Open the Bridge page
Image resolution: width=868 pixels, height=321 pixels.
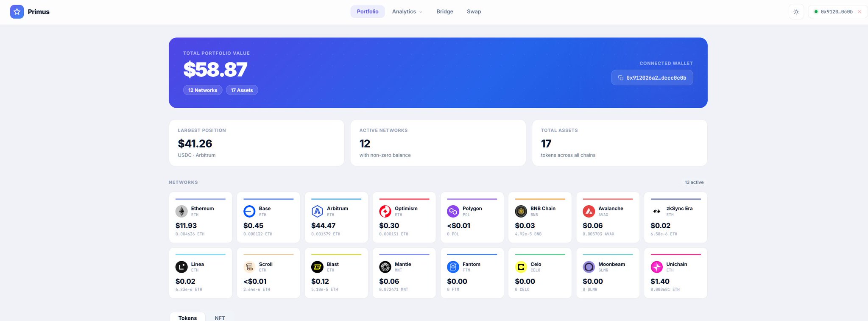[445, 11]
